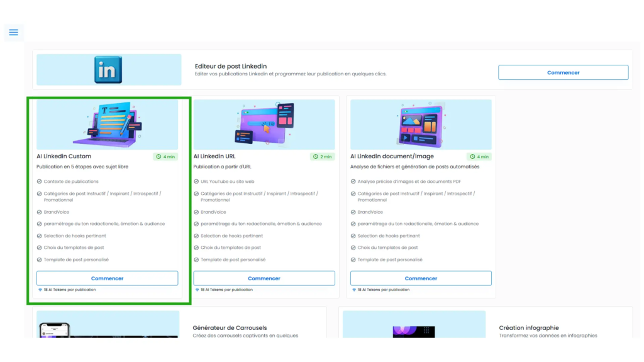Click the token icon under AI Linkedin URL
The width and height of the screenshot is (644, 362).
point(197,290)
